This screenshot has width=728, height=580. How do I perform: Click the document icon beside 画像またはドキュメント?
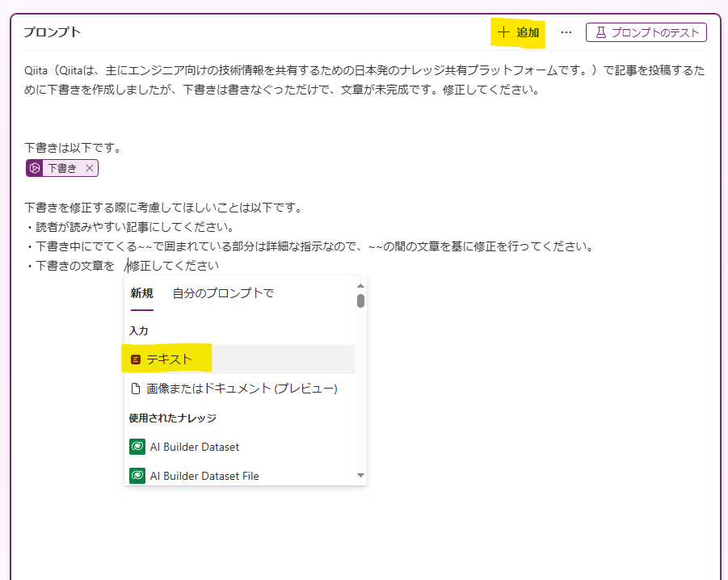pyautogui.click(x=136, y=389)
